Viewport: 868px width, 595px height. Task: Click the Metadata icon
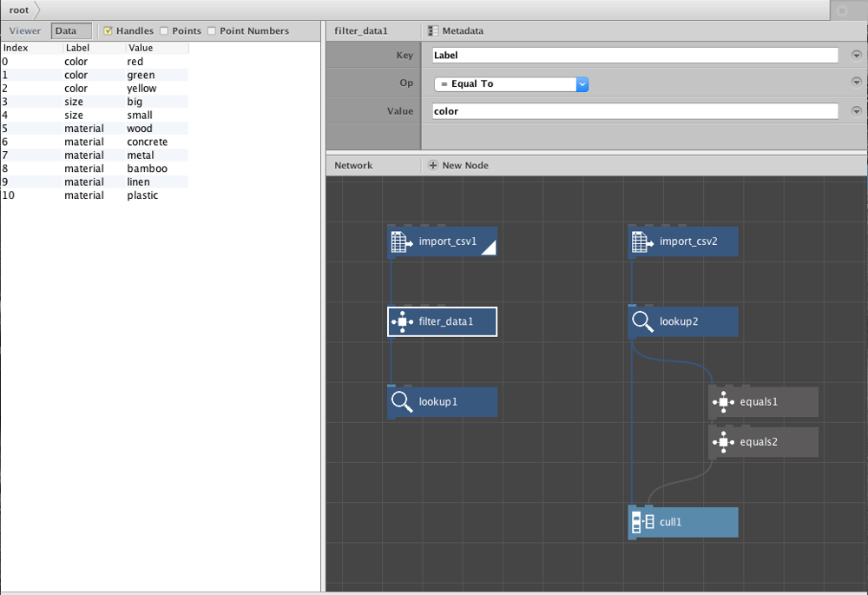tap(433, 31)
